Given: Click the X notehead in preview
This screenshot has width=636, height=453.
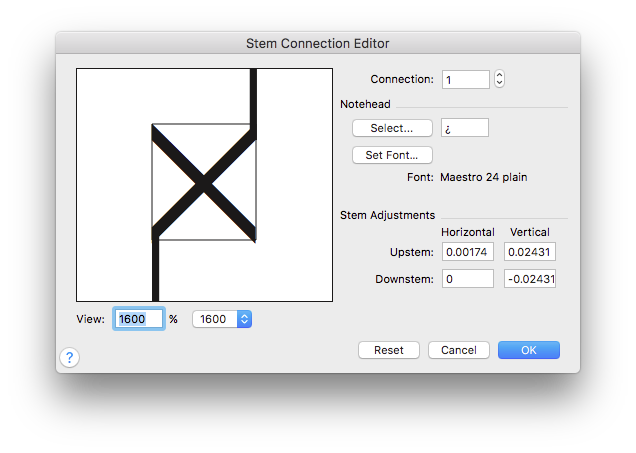Looking at the screenshot, I should pos(204,183).
